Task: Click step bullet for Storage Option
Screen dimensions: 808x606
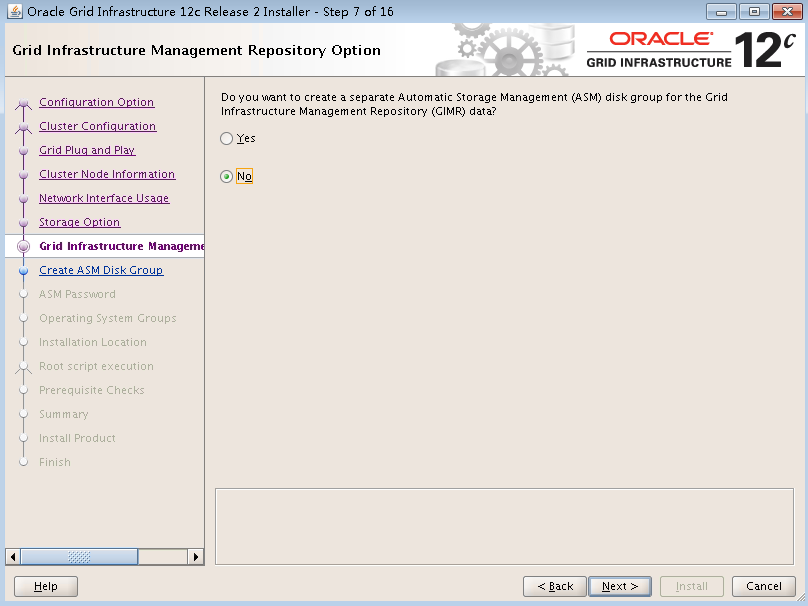Action: pos(23,223)
